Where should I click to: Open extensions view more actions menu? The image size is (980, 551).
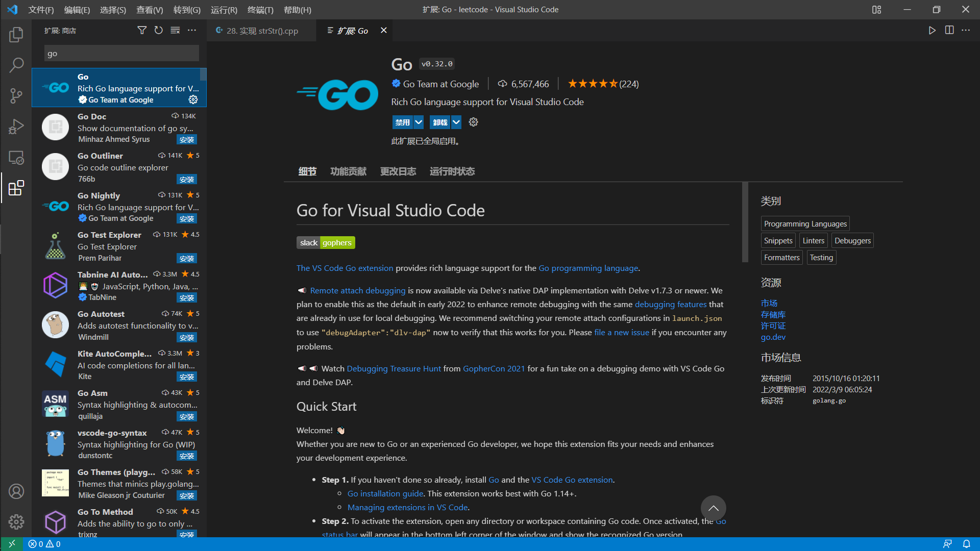(x=192, y=31)
